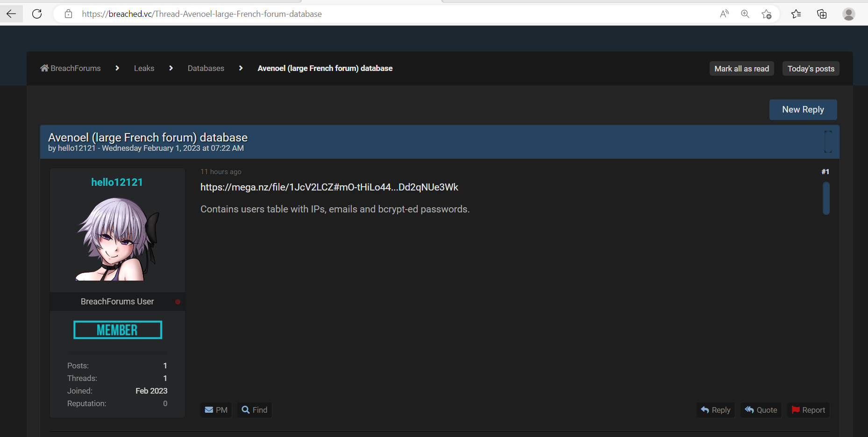Click the address bar URL field

374,14
